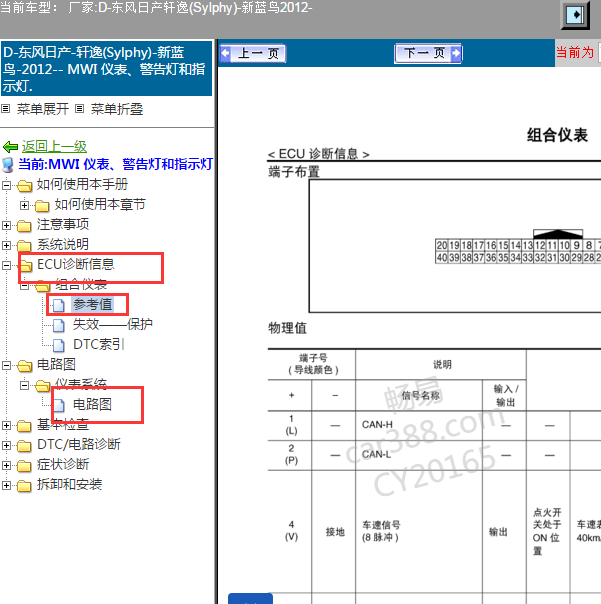Open the 如何使用本手册 folder
Viewport: 601px width, 604px height.
coord(82,184)
